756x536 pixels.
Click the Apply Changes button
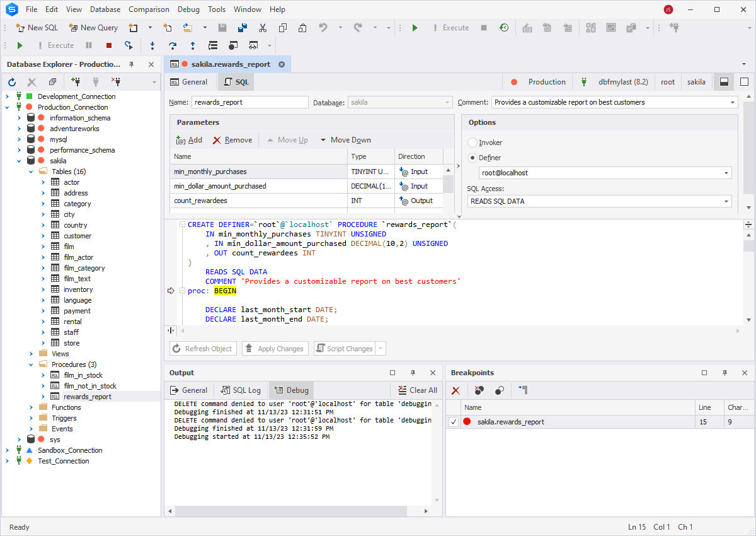point(275,348)
